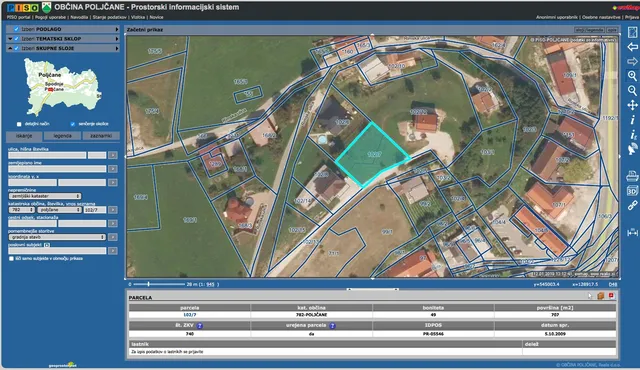Go to previous map view arrow
This screenshot has height=370, width=640.
[632, 47]
